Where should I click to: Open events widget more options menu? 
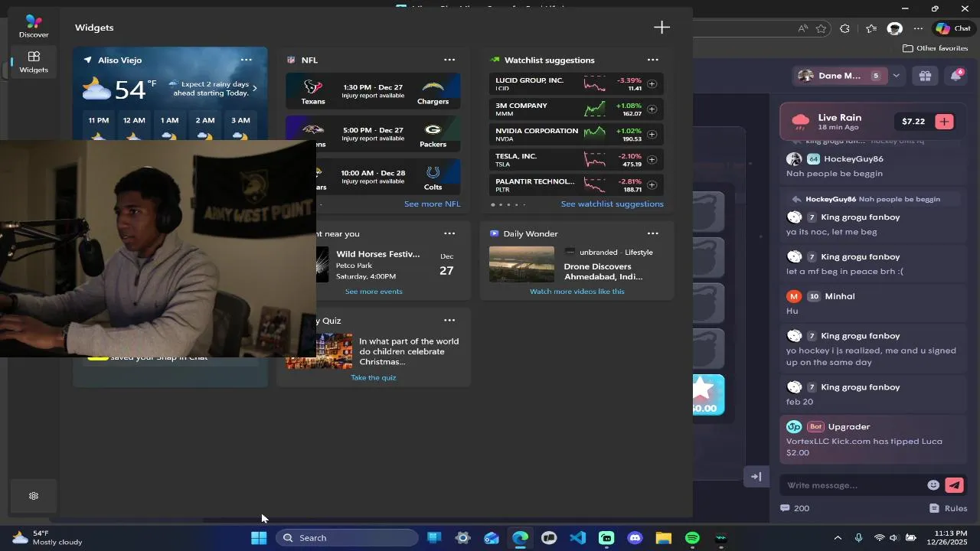[x=449, y=233]
